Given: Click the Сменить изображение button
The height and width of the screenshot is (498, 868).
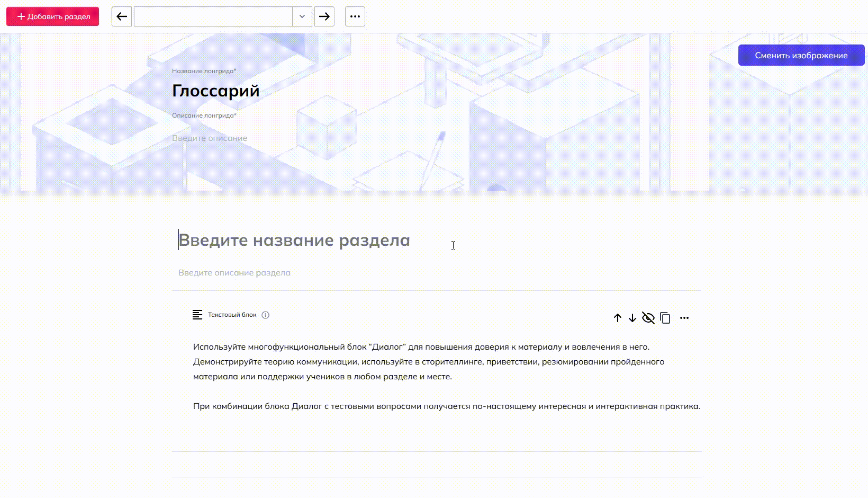Looking at the screenshot, I should (x=801, y=56).
